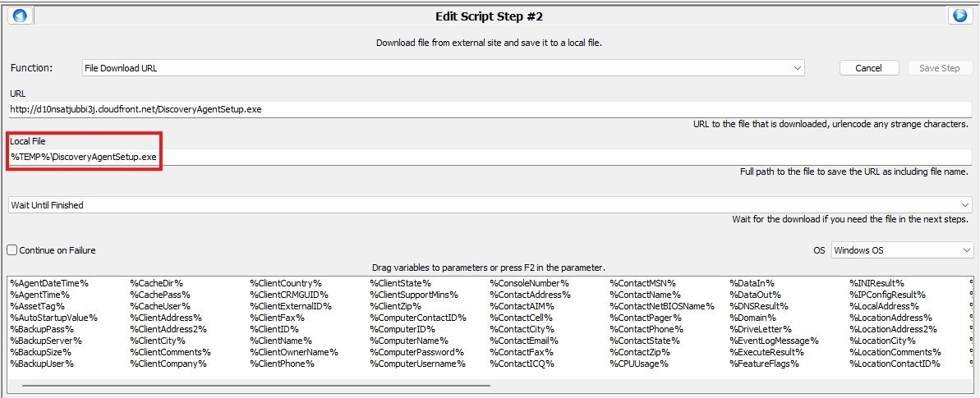Choose the %DriveLetter% variable
This screenshot has width=980, height=398.
coord(756,329)
